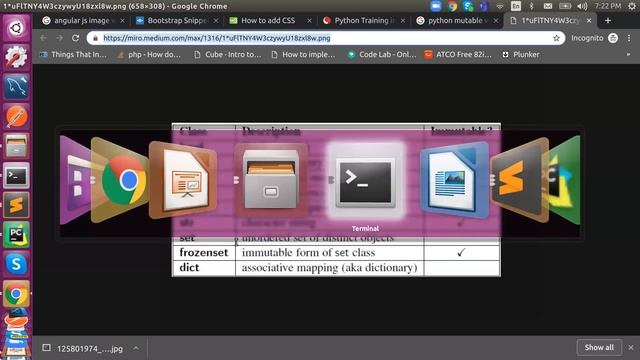Open the 'ATCO Free 82i...' bookmark

[x=458, y=54]
